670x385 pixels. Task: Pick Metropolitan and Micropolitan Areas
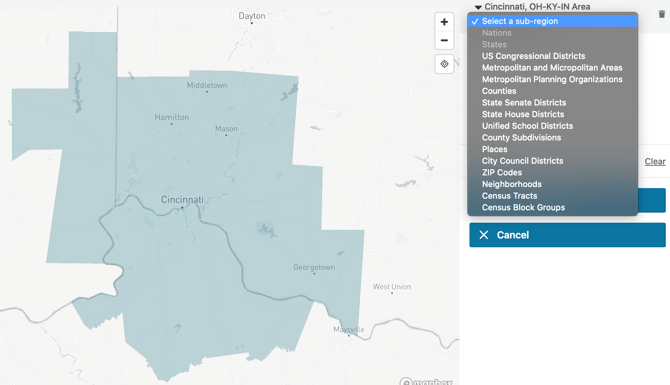click(553, 68)
